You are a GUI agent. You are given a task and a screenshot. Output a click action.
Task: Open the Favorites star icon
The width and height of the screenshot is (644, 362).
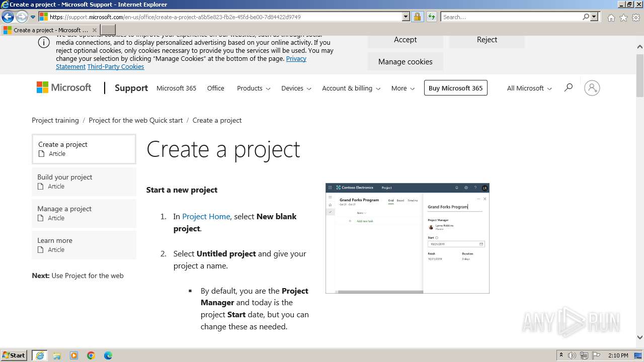(623, 18)
